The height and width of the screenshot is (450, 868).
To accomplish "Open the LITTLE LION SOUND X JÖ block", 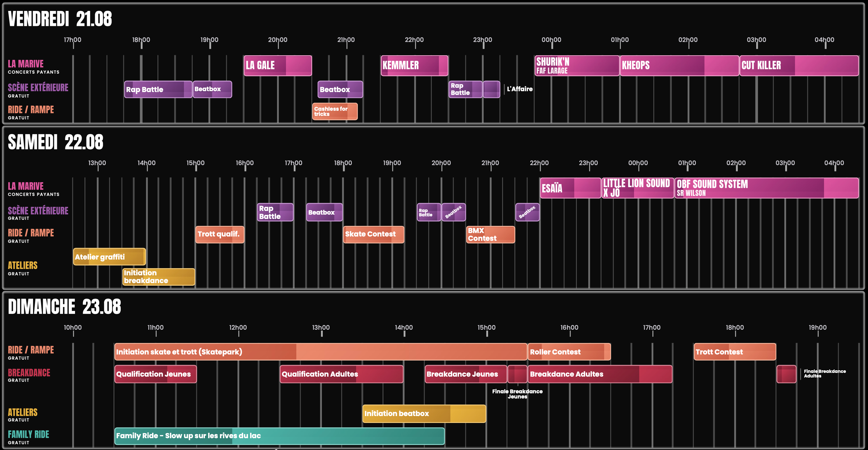I will point(637,188).
